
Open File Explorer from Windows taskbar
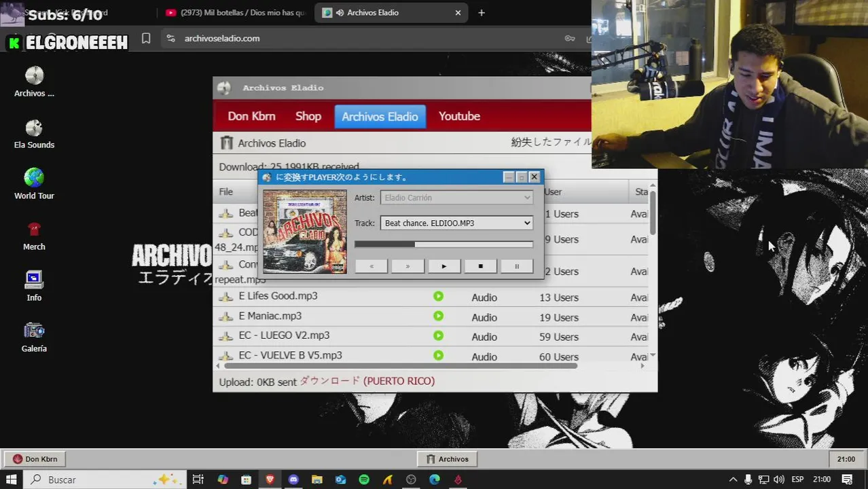[x=317, y=479]
